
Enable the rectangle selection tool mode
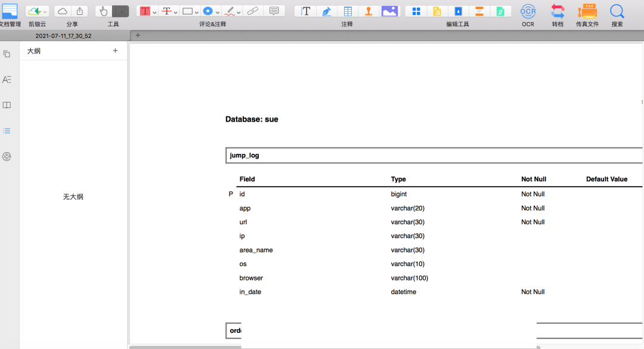coord(119,10)
